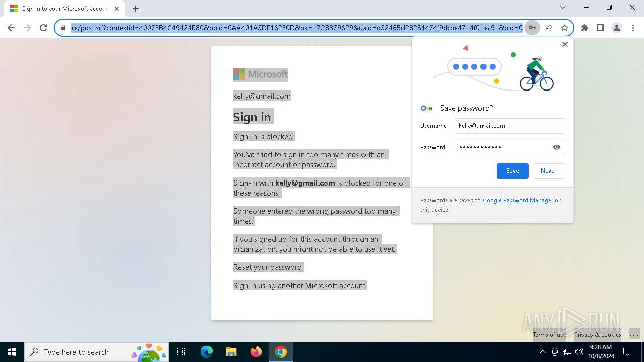
Task: Click the address bar URL
Action: [x=297, y=28]
